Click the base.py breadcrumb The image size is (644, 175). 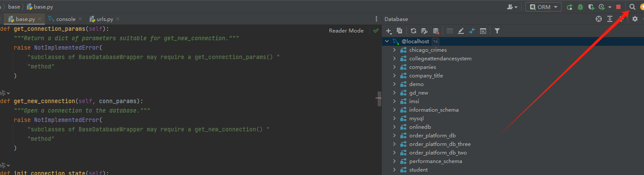click(x=40, y=7)
